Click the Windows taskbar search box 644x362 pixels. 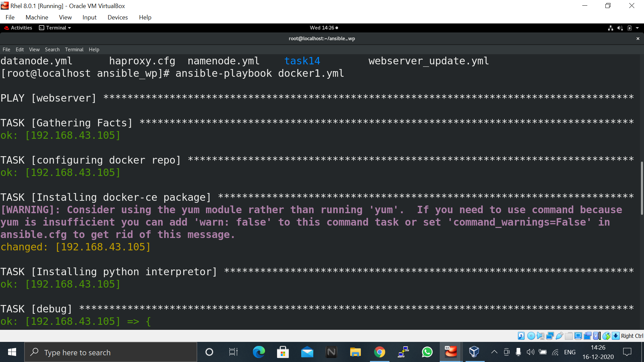pos(111,352)
